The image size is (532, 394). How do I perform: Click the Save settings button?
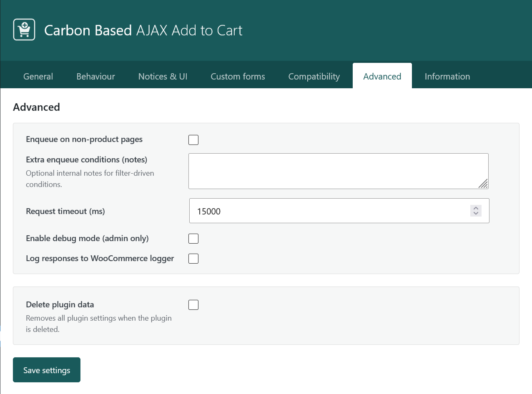click(47, 370)
